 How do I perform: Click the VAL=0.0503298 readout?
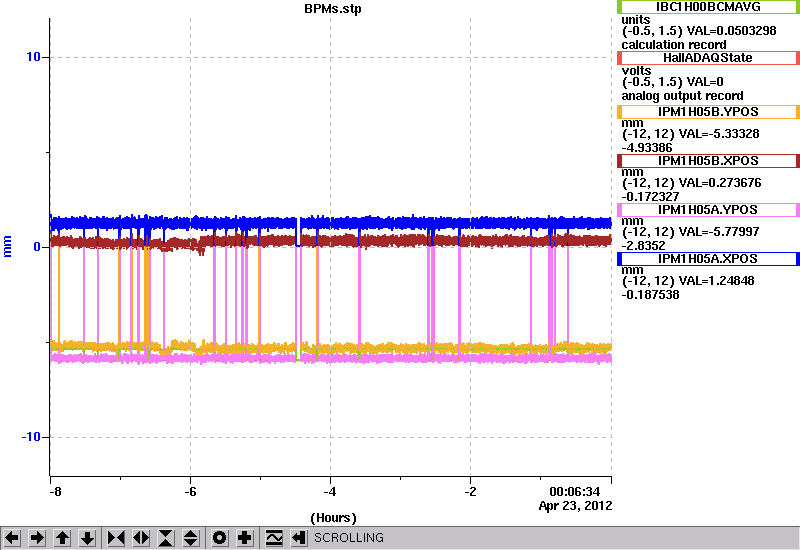pyautogui.click(x=732, y=31)
